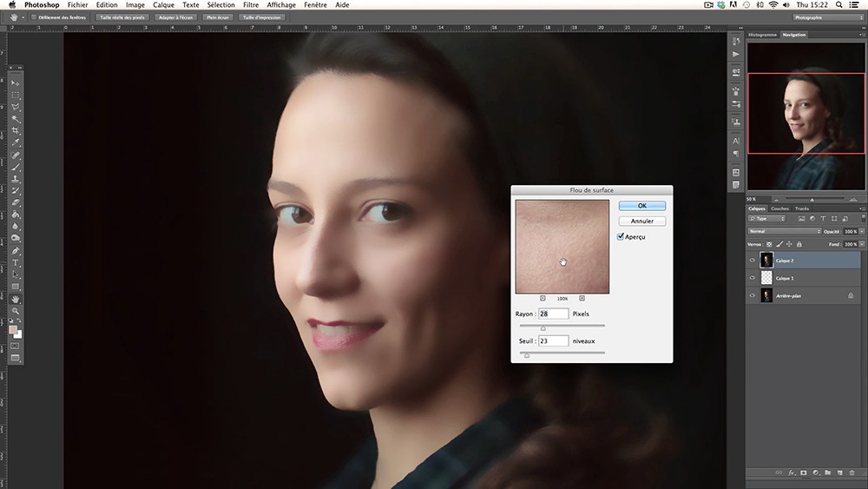Open the Fond fill dropdown arrow
The width and height of the screenshot is (868, 489).
tap(862, 244)
